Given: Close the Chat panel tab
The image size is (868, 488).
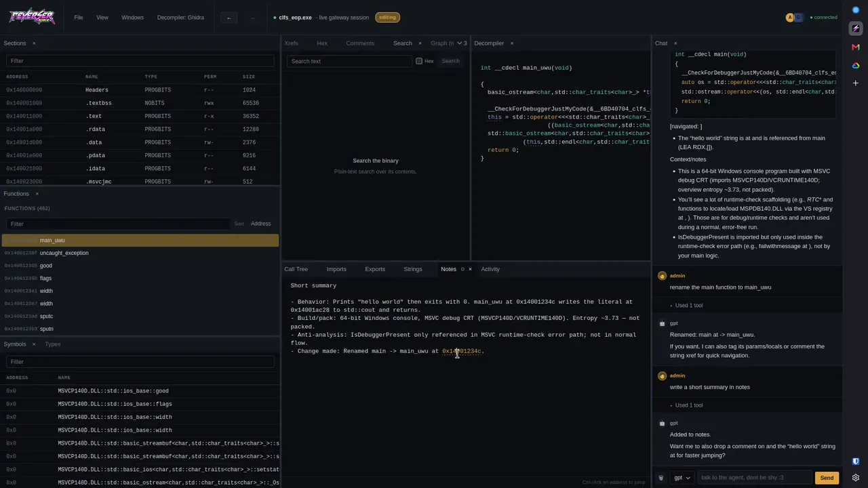Looking at the screenshot, I should coord(675,43).
